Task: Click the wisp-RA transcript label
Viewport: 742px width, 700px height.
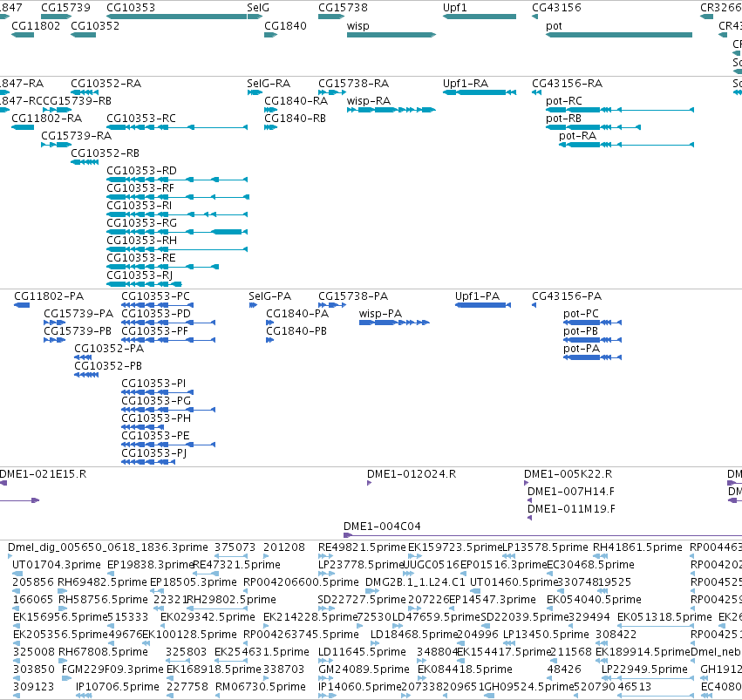Action: [369, 101]
